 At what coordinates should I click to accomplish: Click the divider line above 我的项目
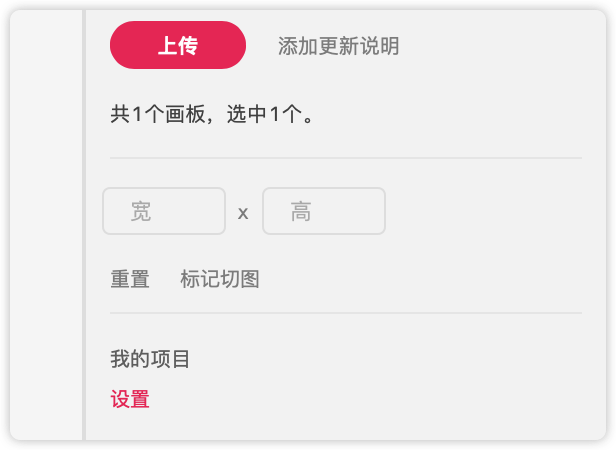click(x=345, y=313)
